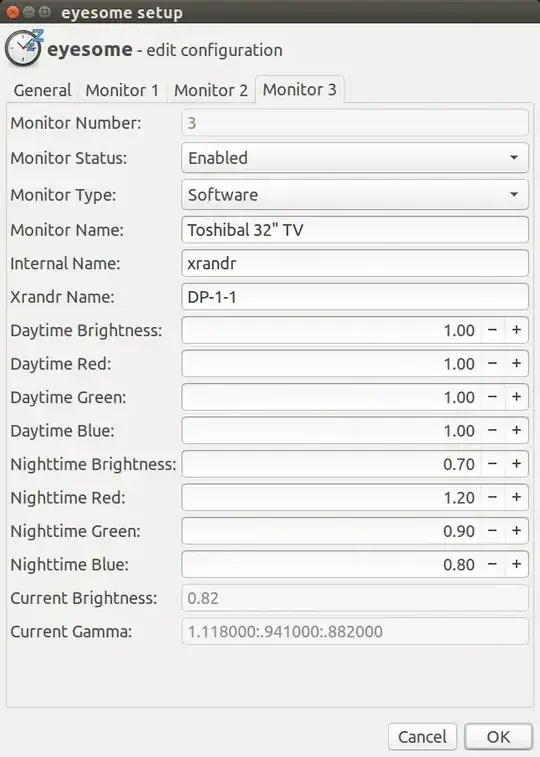Increase Nighttime Red value
This screenshot has height=757, width=540.
point(516,497)
